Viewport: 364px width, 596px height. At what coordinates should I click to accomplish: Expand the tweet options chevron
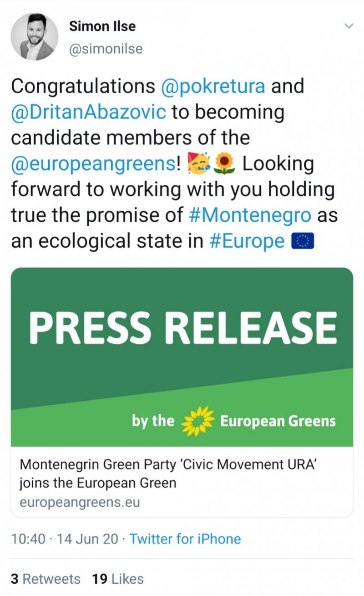click(x=349, y=26)
